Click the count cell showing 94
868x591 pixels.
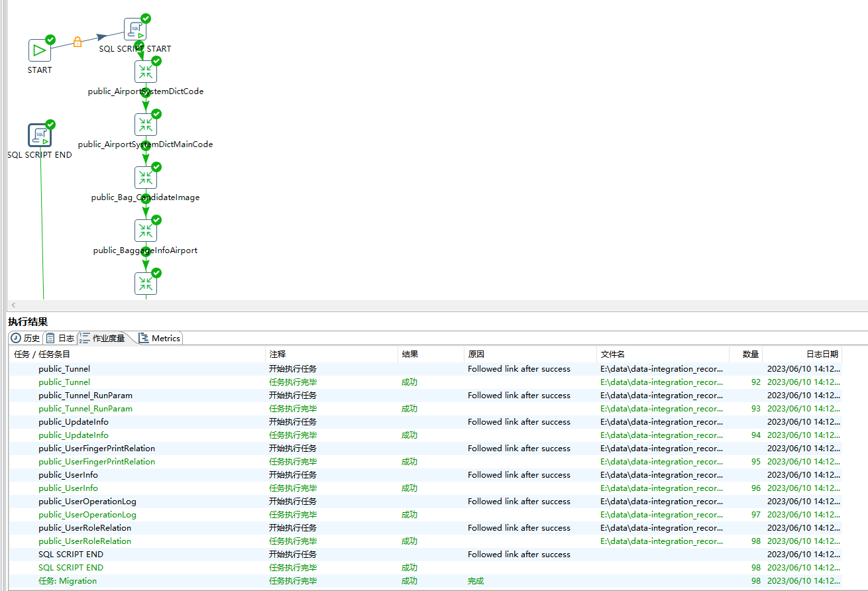755,435
